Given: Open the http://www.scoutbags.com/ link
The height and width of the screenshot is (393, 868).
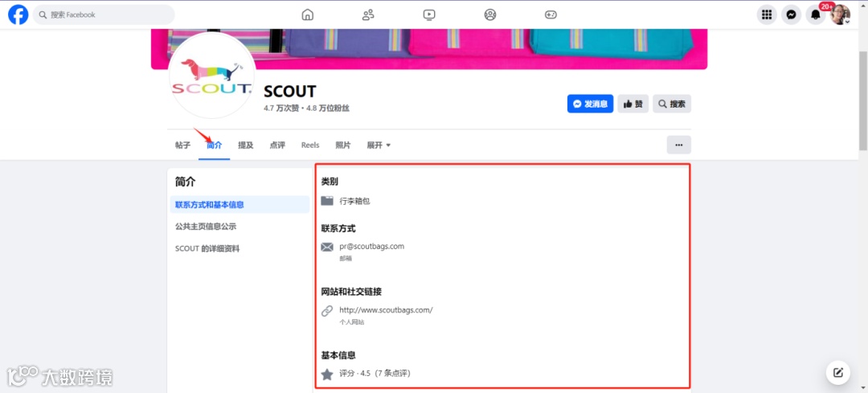Looking at the screenshot, I should click(386, 310).
